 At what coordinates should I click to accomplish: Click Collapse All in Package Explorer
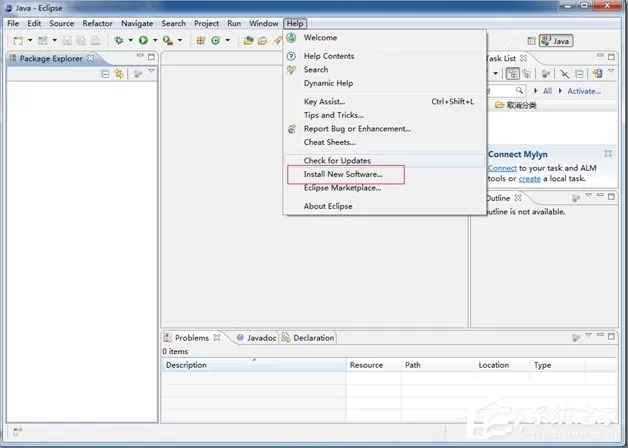[105, 74]
